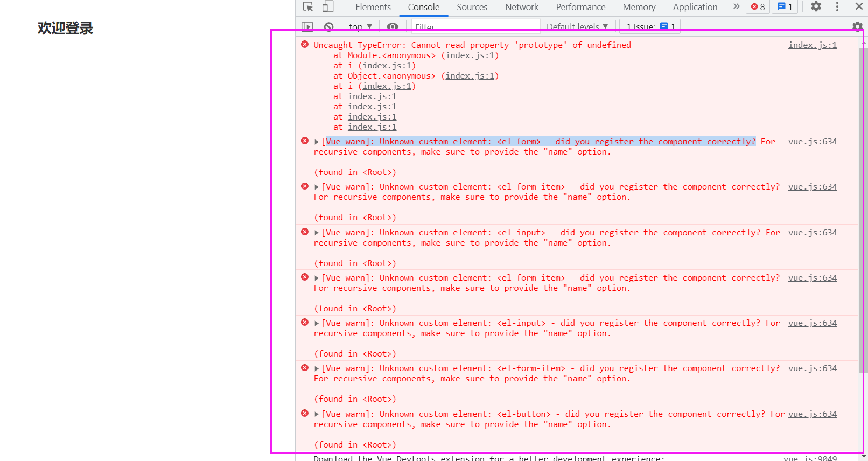Click the console Filter input field

[476, 26]
